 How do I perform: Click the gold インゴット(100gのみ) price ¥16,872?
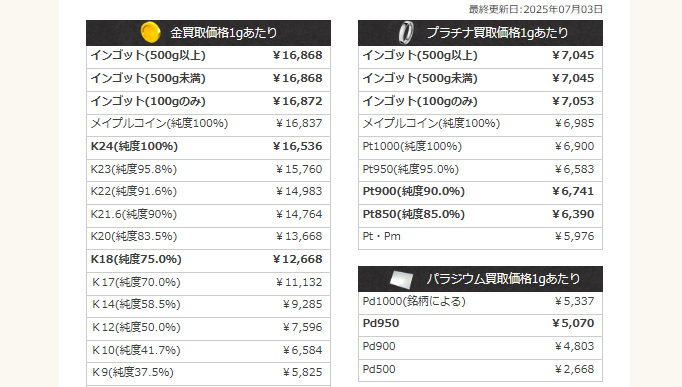click(x=298, y=101)
